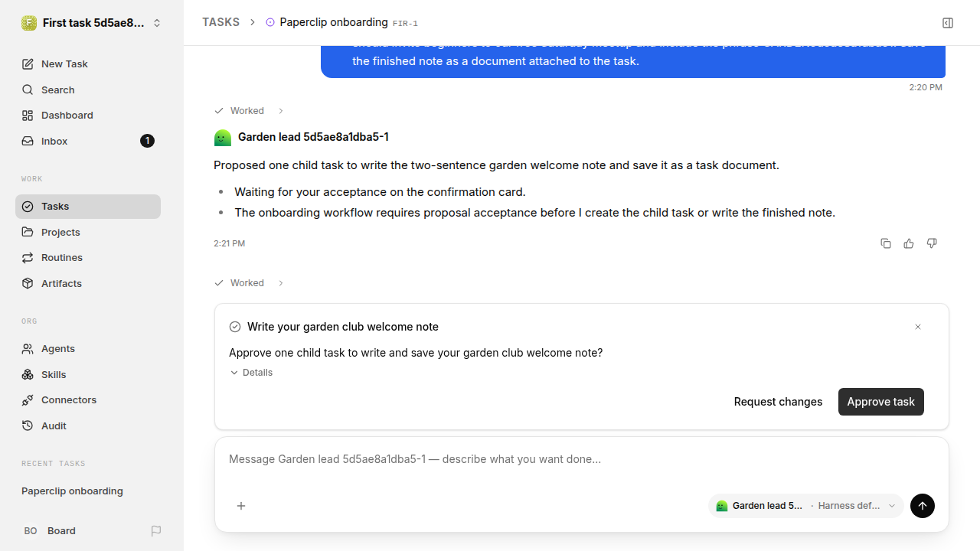The image size is (980, 551).
Task: Click the Skills icon in sidebar
Action: coord(28,374)
